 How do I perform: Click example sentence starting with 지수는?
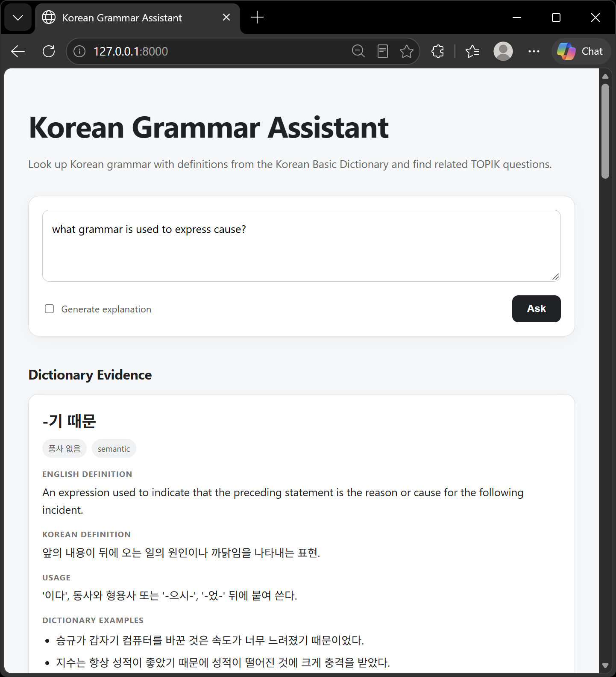[x=223, y=662]
